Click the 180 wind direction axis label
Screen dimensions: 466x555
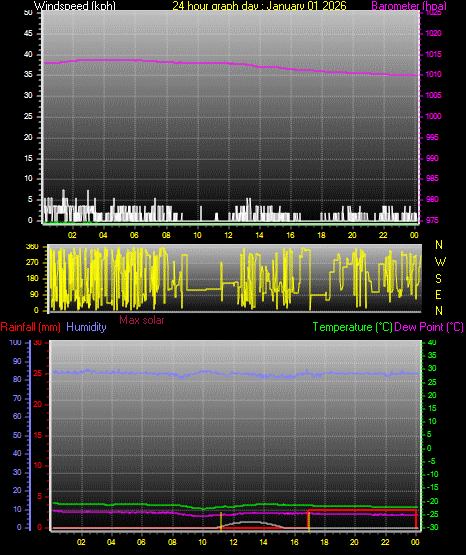pyautogui.click(x=32, y=279)
